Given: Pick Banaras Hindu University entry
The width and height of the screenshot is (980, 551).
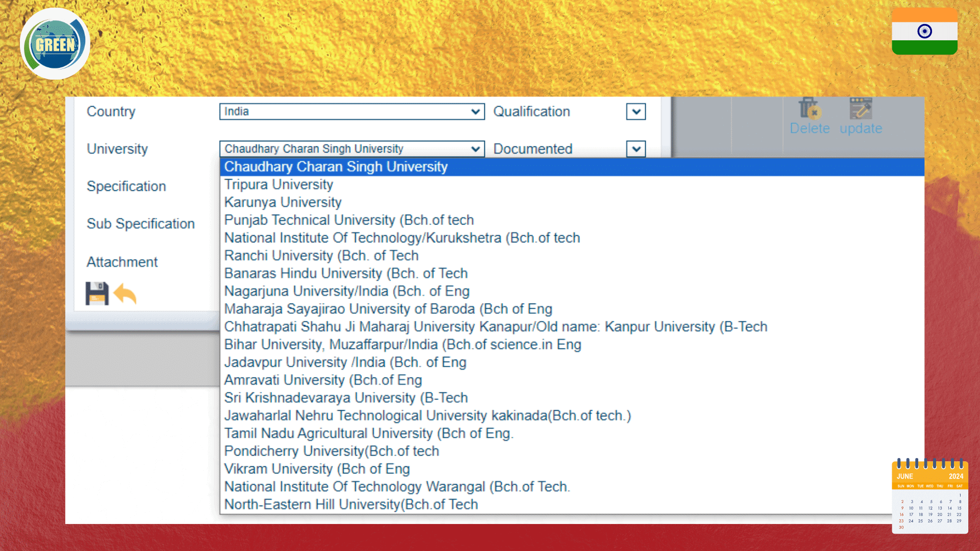Looking at the screenshot, I should [346, 273].
